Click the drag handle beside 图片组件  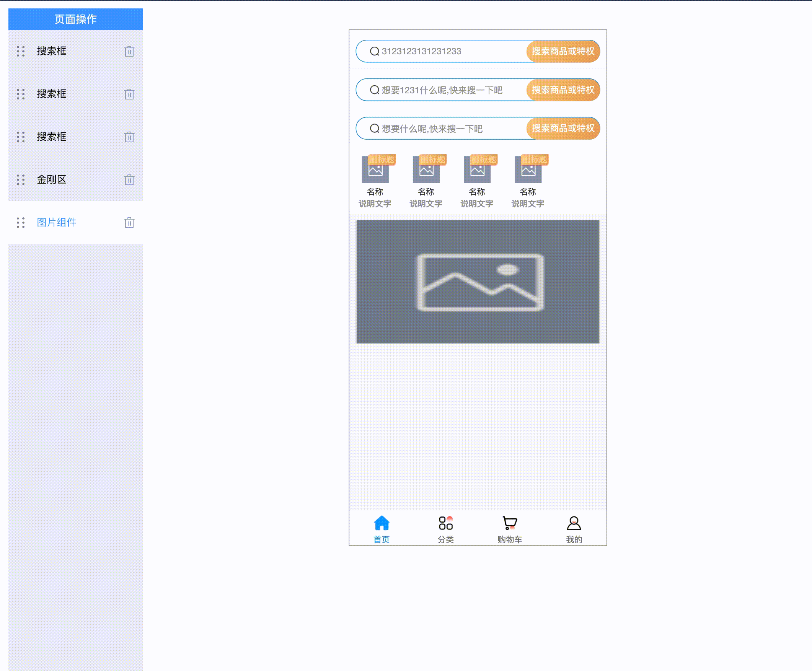tap(21, 223)
